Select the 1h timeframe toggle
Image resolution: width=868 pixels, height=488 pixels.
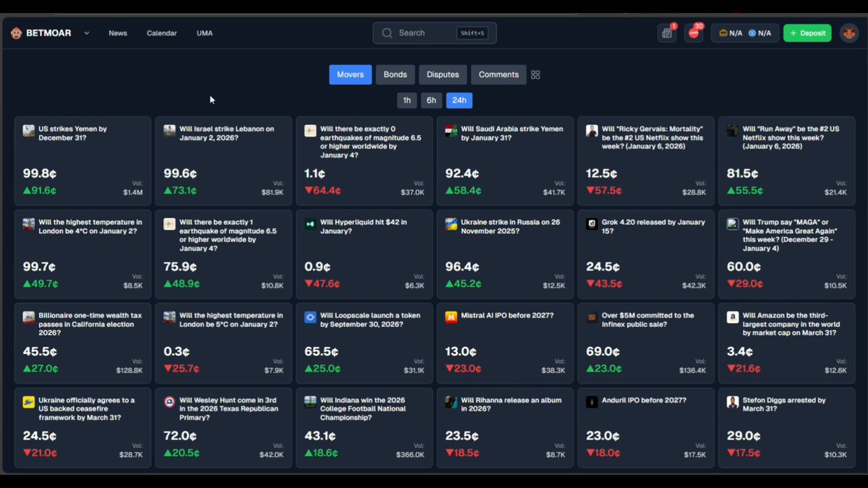(x=407, y=100)
